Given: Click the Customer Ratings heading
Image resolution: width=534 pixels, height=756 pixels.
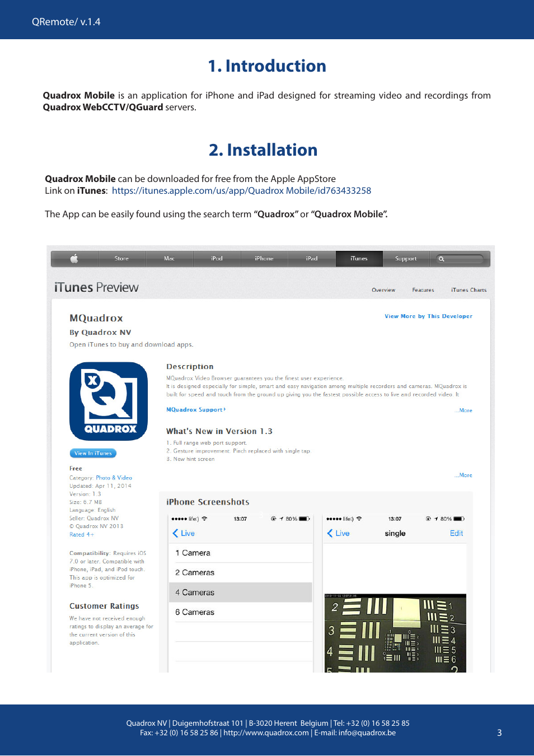Looking at the screenshot, I should tap(104, 606).
